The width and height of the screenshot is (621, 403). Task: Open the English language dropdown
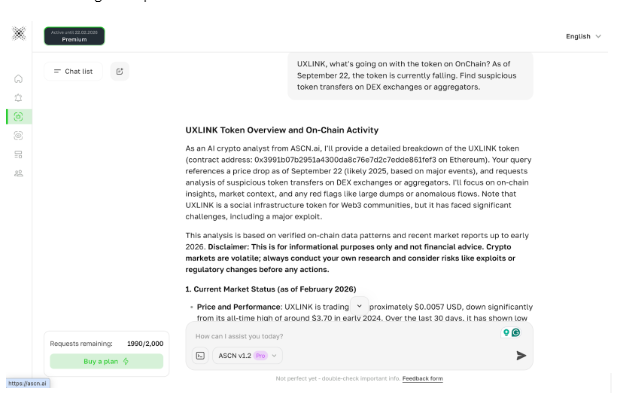(583, 36)
